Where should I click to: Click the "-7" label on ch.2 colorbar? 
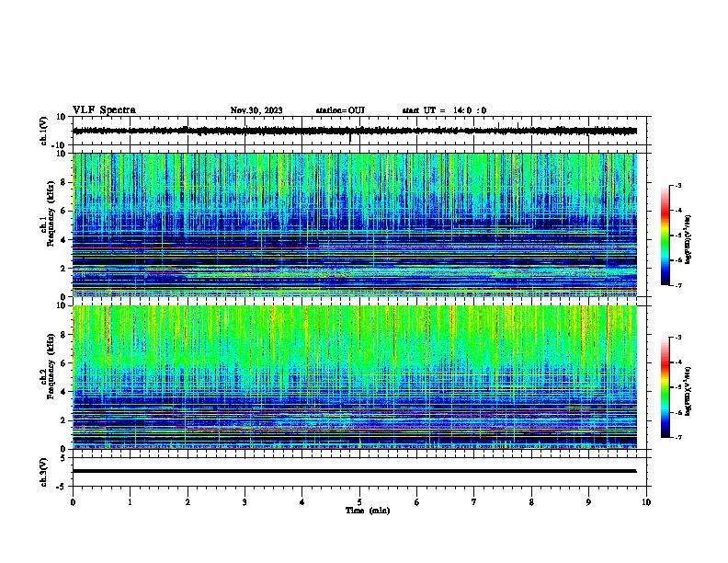click(x=677, y=438)
